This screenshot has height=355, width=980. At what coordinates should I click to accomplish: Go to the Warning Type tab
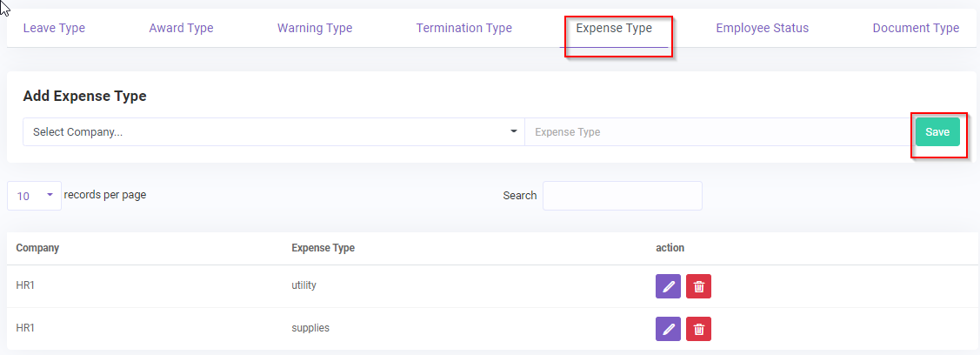315,28
